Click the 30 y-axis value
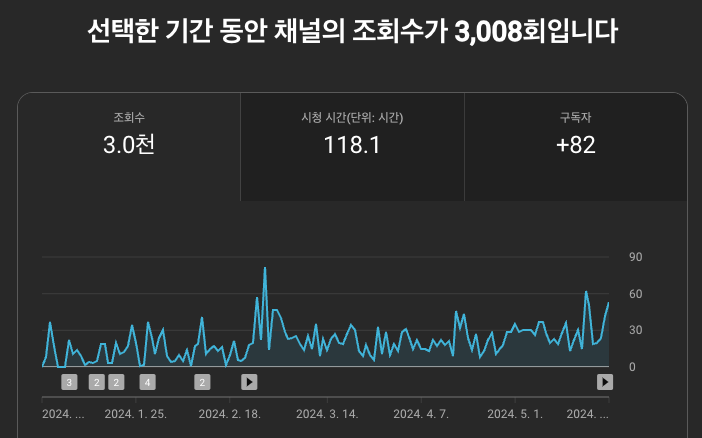Image resolution: width=702 pixels, height=438 pixels. (635, 330)
